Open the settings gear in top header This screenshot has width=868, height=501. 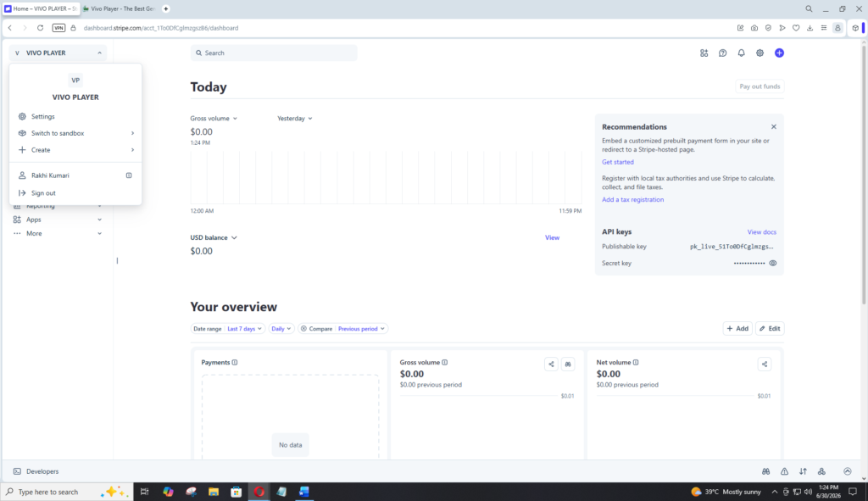point(760,53)
